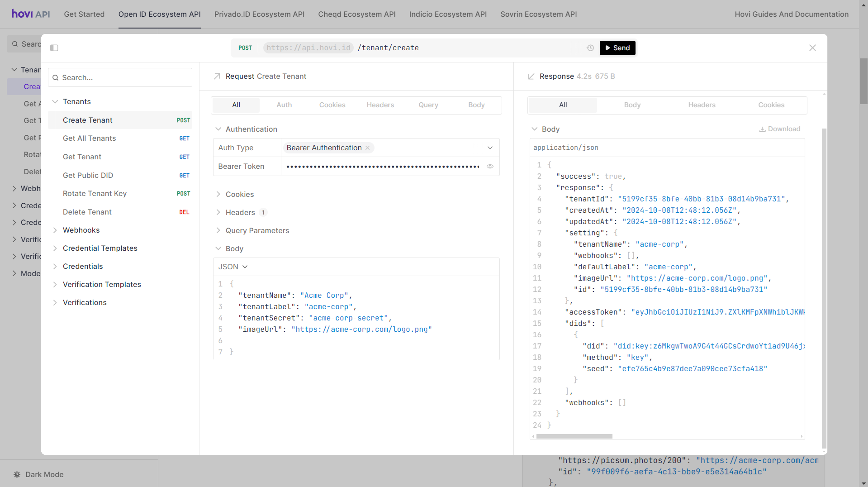Screen dimensions: 868x487
Task: Open the request history clock icon
Action: click(590, 48)
